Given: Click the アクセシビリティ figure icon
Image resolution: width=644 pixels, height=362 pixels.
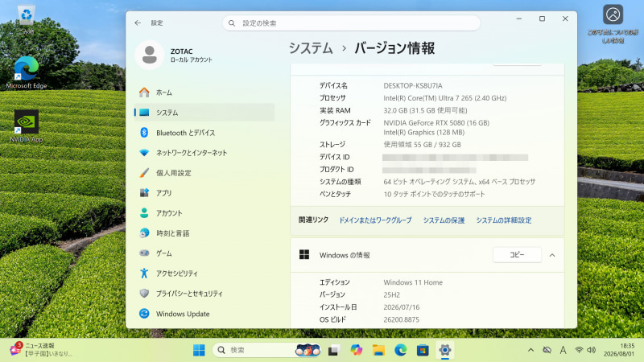Looking at the screenshot, I should [144, 273].
